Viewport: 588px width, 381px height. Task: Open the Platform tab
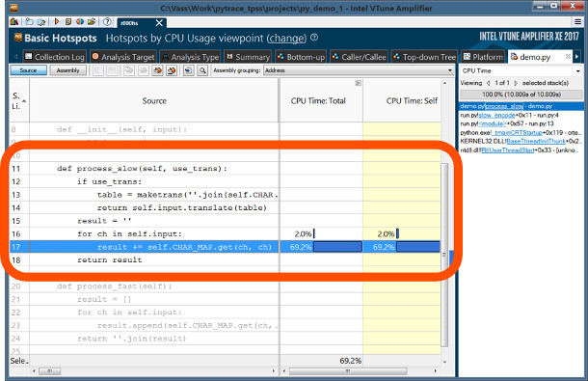pos(483,57)
